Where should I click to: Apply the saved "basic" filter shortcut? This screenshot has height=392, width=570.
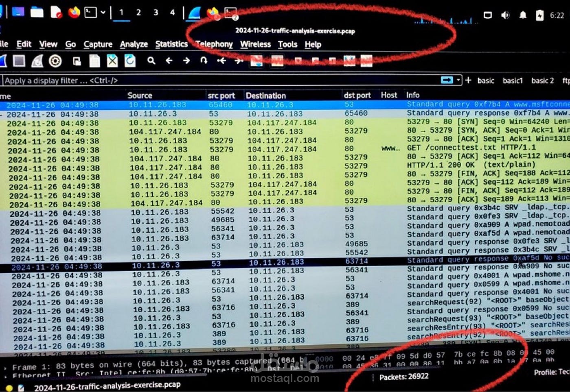486,81
